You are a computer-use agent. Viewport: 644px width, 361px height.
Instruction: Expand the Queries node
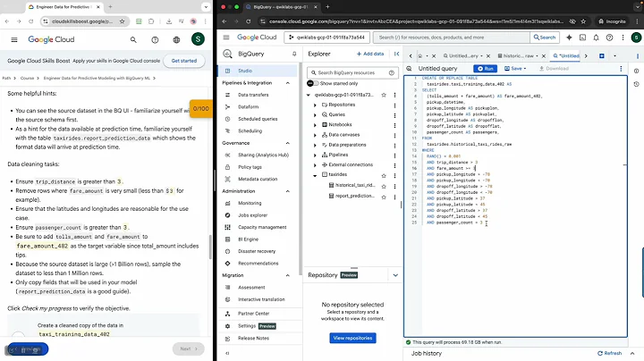click(315, 115)
